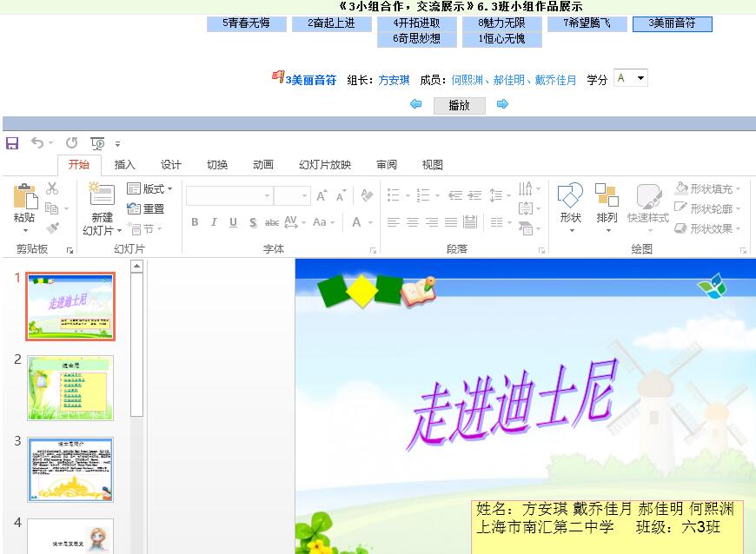Increase font size with the larger A icon
This screenshot has width=756, height=554.
322,195
